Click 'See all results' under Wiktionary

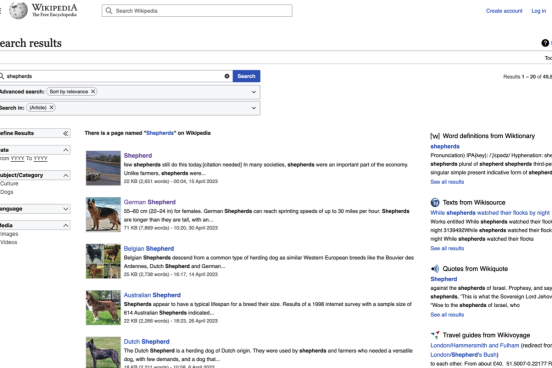click(x=447, y=182)
